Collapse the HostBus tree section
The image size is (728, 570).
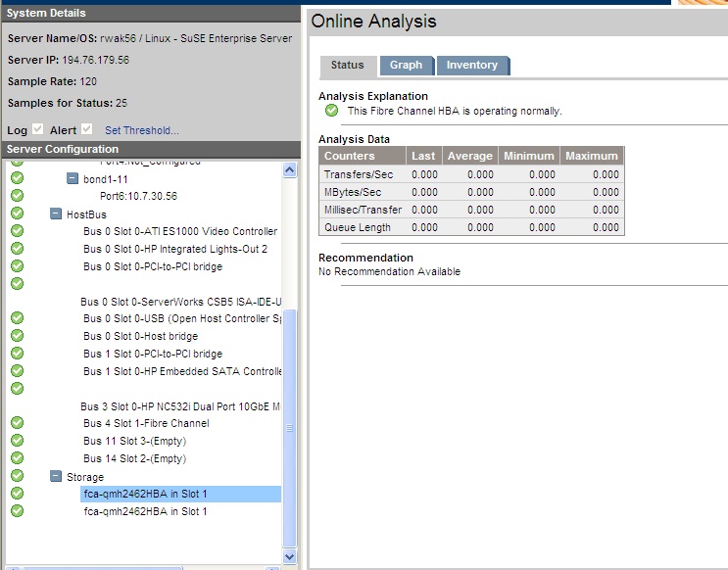coord(56,214)
